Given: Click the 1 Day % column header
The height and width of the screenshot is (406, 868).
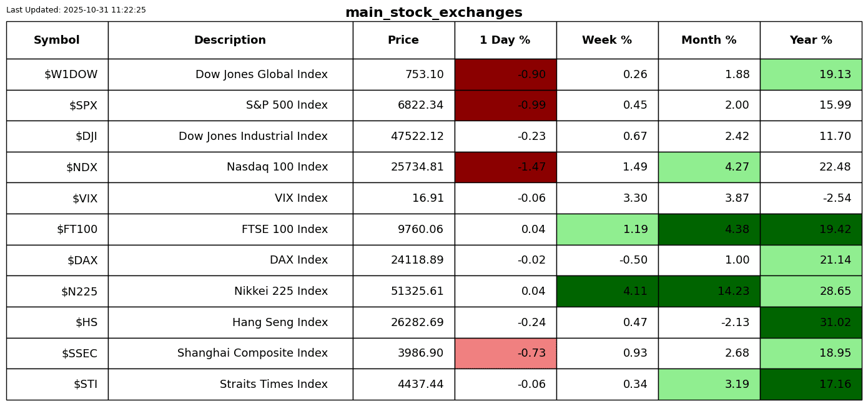Looking at the screenshot, I should click(x=505, y=41).
